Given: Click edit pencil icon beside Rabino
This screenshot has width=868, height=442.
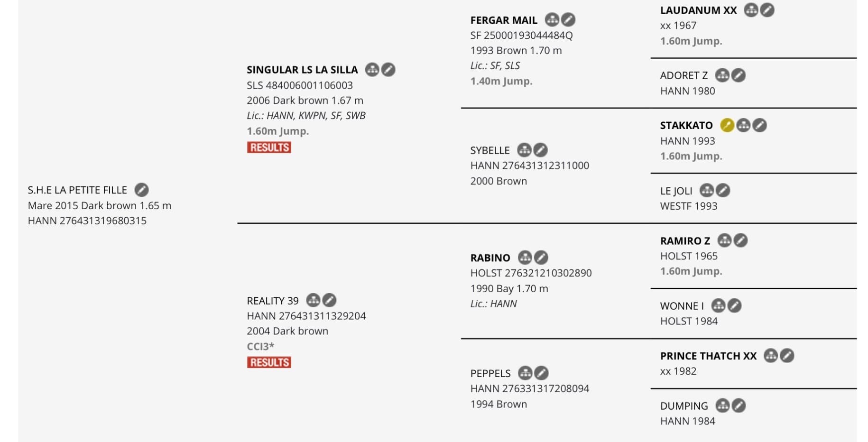Looking at the screenshot, I should [541, 258].
